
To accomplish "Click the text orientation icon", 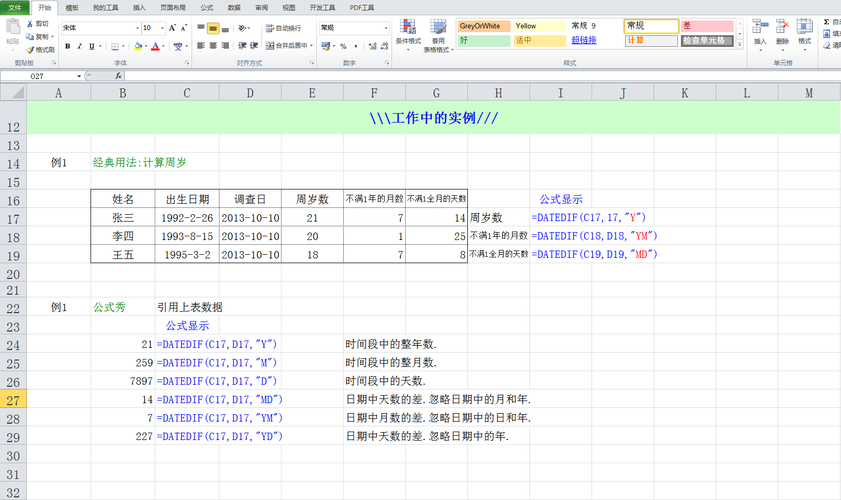I will [242, 28].
